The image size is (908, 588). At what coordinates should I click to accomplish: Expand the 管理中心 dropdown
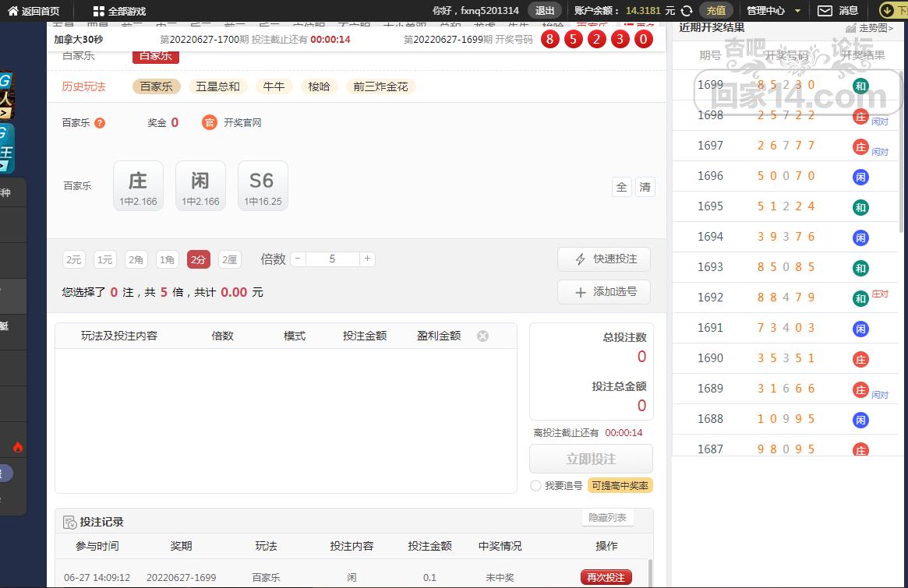tap(797, 11)
